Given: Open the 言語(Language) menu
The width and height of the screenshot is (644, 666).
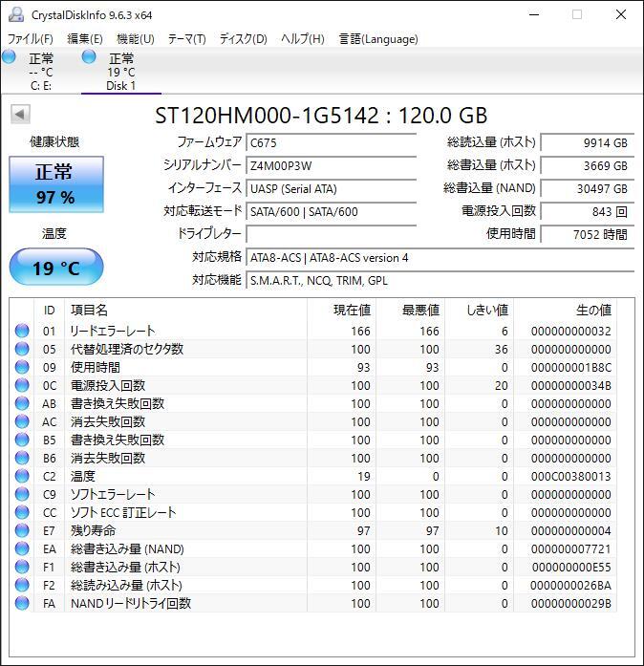Looking at the screenshot, I should [378, 39].
